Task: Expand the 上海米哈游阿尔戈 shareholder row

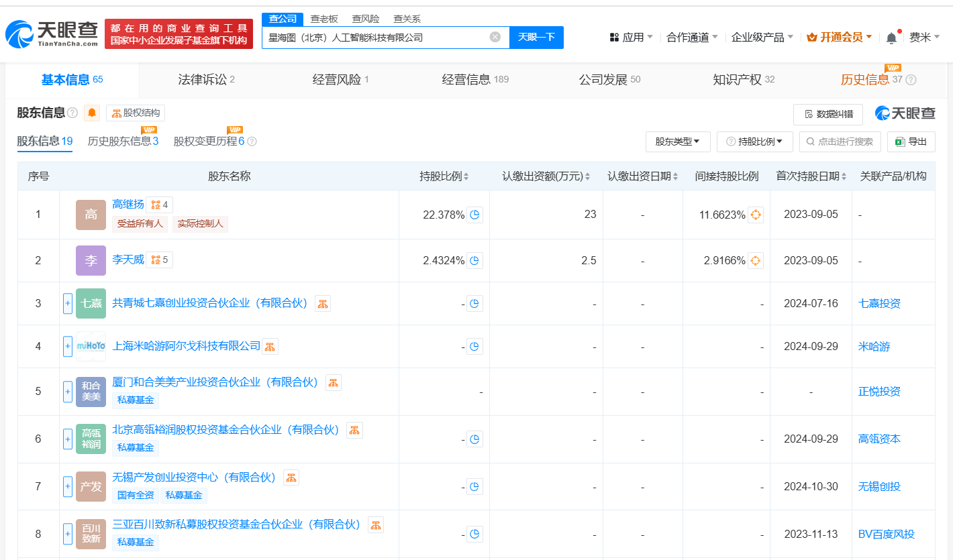Action: point(68,347)
